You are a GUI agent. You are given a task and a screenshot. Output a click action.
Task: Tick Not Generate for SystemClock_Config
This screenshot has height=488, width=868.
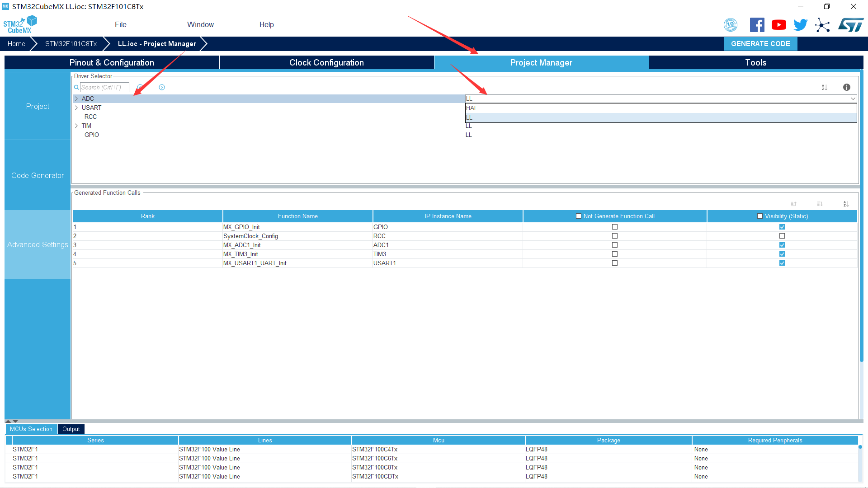[614, 236]
